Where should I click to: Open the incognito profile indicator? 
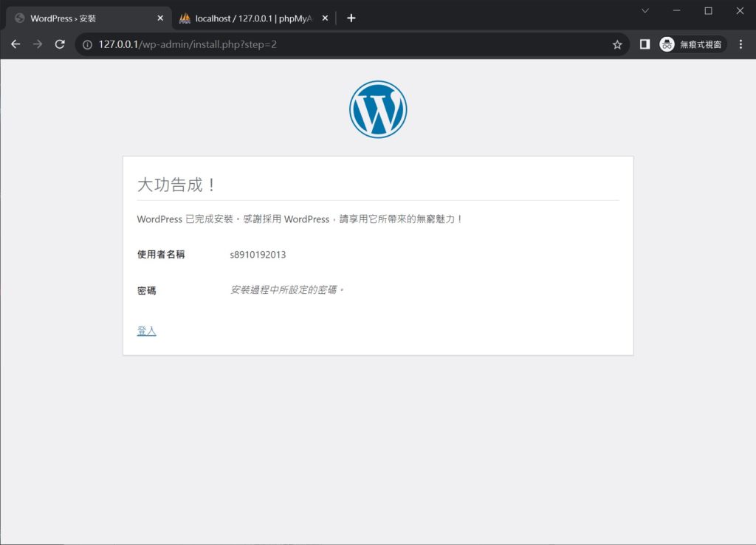[692, 44]
